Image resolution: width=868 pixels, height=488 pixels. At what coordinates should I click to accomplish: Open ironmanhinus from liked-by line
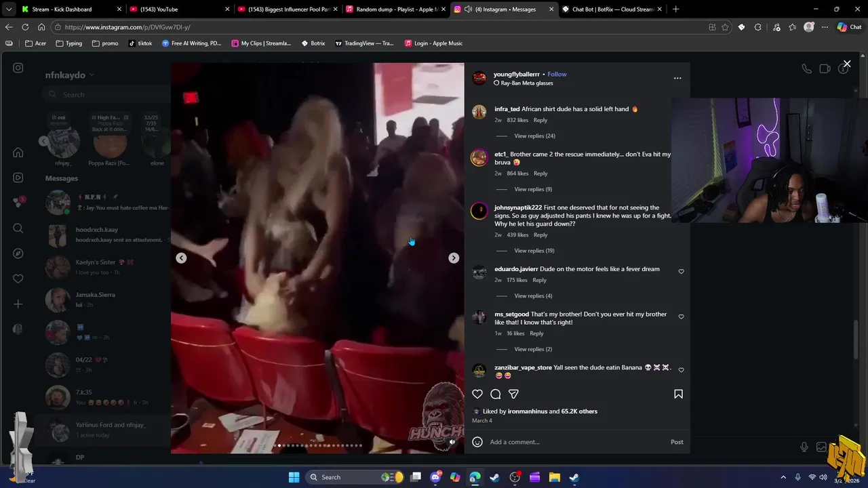pos(528,411)
